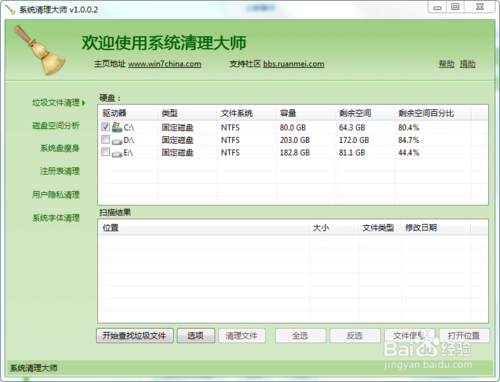Check the D:\ drive checkbox

click(105, 139)
